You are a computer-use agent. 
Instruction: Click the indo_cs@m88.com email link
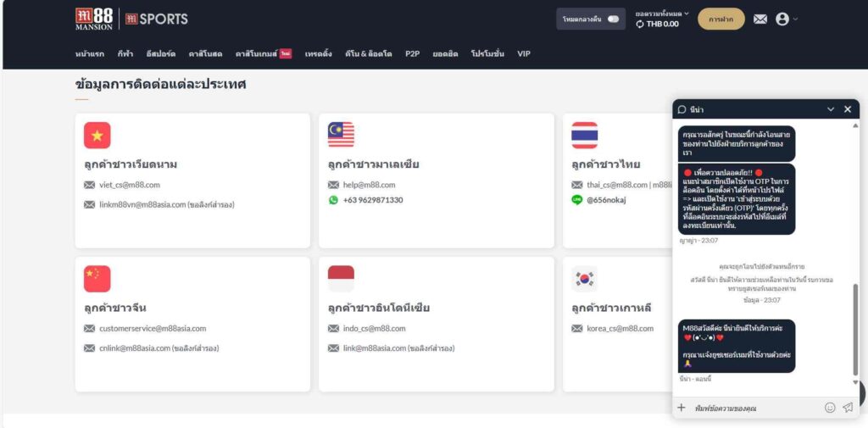click(374, 328)
